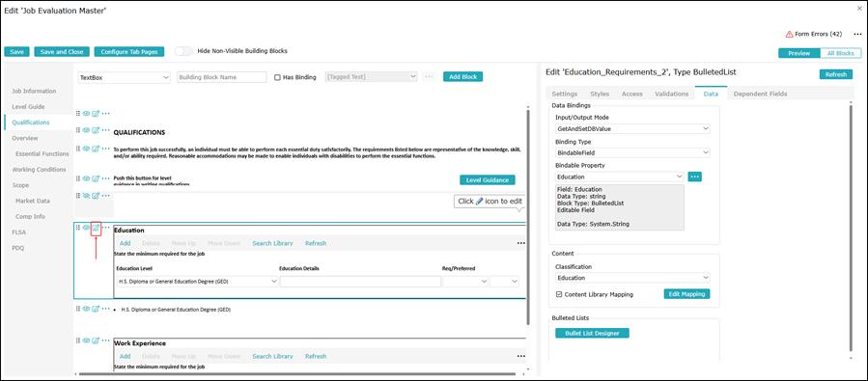Edit the 'Push this button for level' block
The width and height of the screenshot is (868, 381).
pyautogui.click(x=96, y=178)
